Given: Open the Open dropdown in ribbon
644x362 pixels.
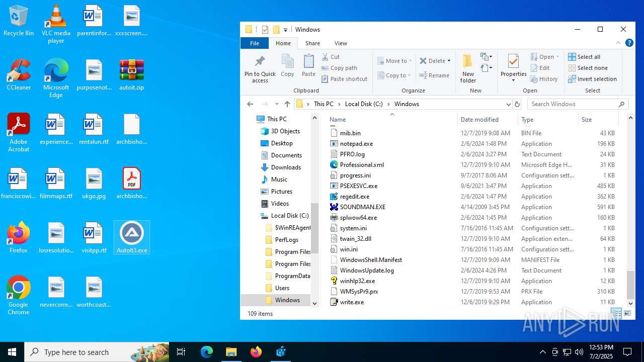Looking at the screenshot, I should (x=558, y=57).
